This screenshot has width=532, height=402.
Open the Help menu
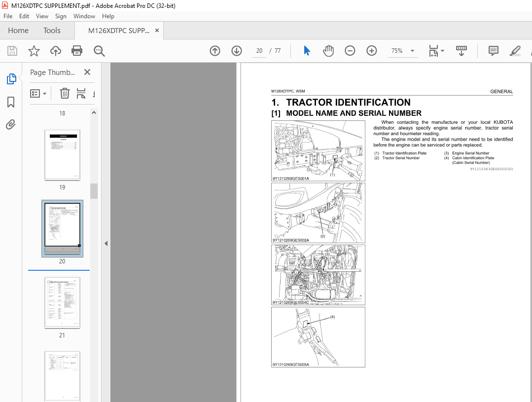click(108, 16)
